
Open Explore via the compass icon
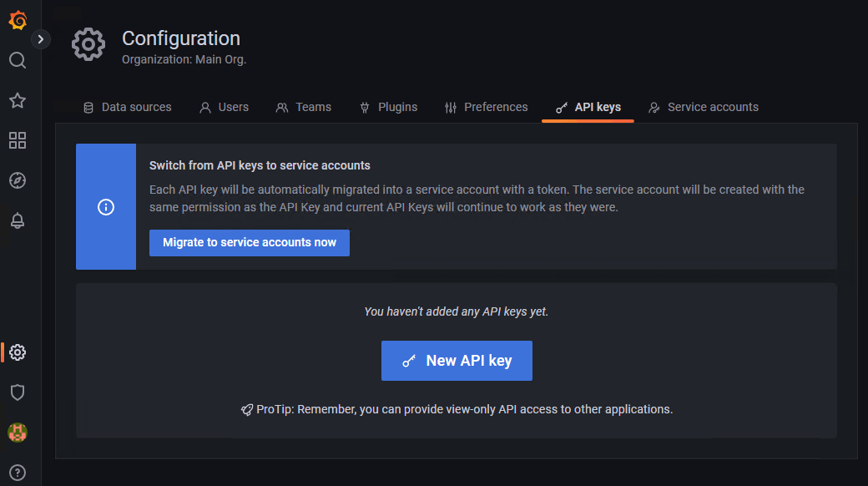18,180
